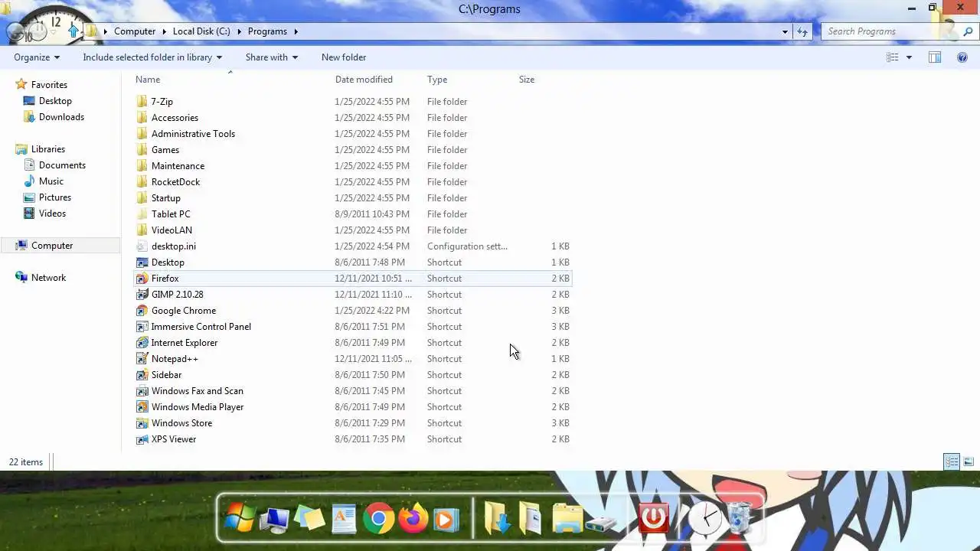Open the Help question mark icon
Image resolution: width=980 pixels, height=551 pixels.
pyautogui.click(x=962, y=57)
